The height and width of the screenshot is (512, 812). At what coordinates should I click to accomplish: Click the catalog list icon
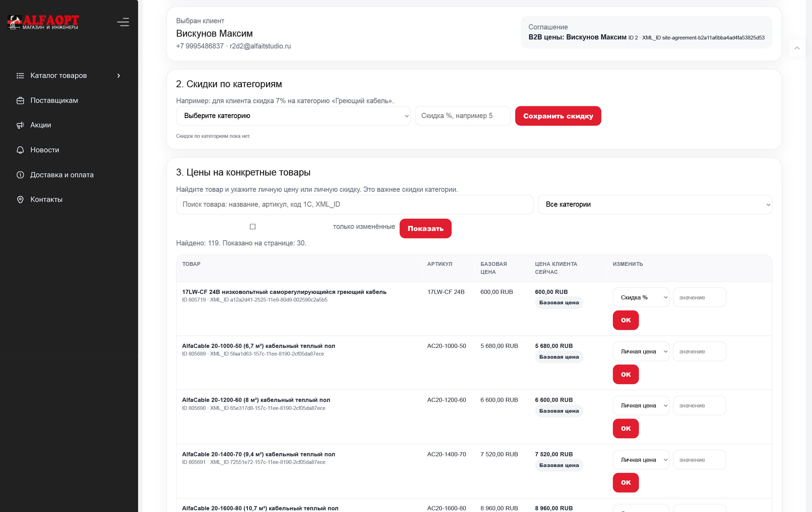pos(20,75)
